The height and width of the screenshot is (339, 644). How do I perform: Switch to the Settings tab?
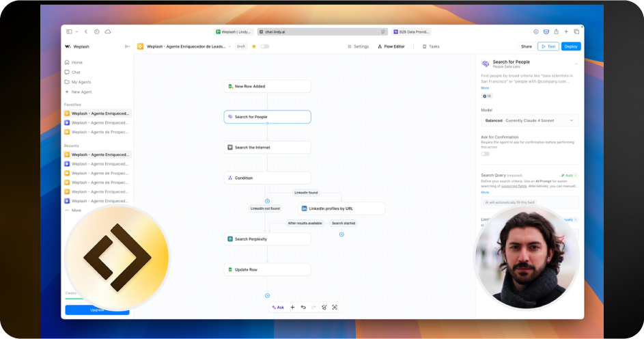[358, 46]
